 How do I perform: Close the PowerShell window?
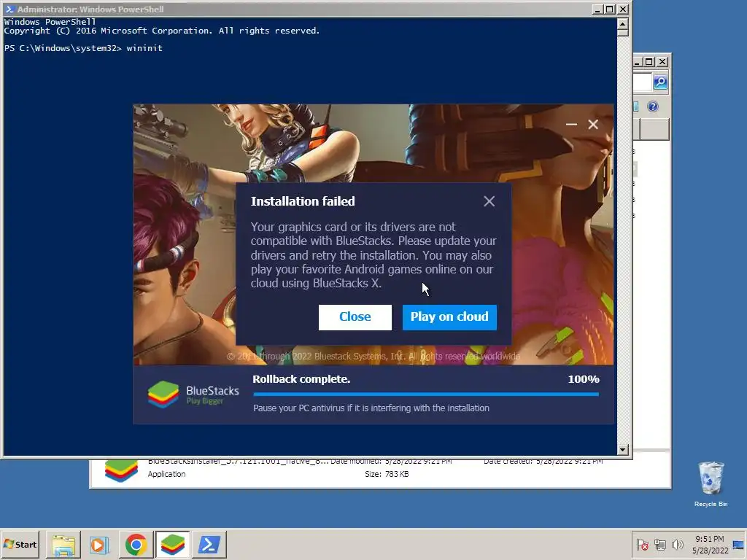click(x=623, y=9)
